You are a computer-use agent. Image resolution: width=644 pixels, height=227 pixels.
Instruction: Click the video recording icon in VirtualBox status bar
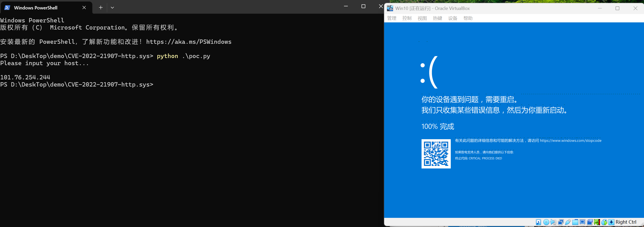pyautogui.click(x=590, y=222)
